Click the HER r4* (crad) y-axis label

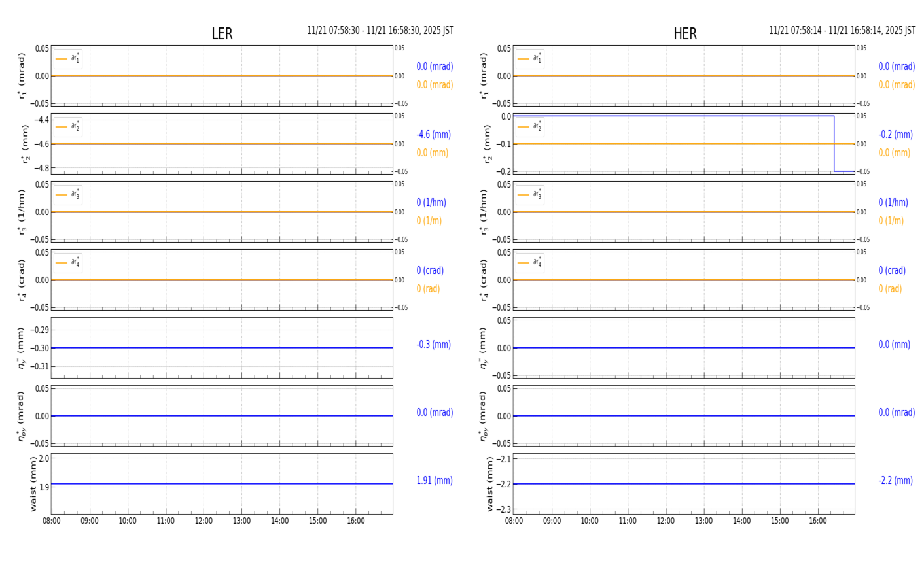point(485,280)
